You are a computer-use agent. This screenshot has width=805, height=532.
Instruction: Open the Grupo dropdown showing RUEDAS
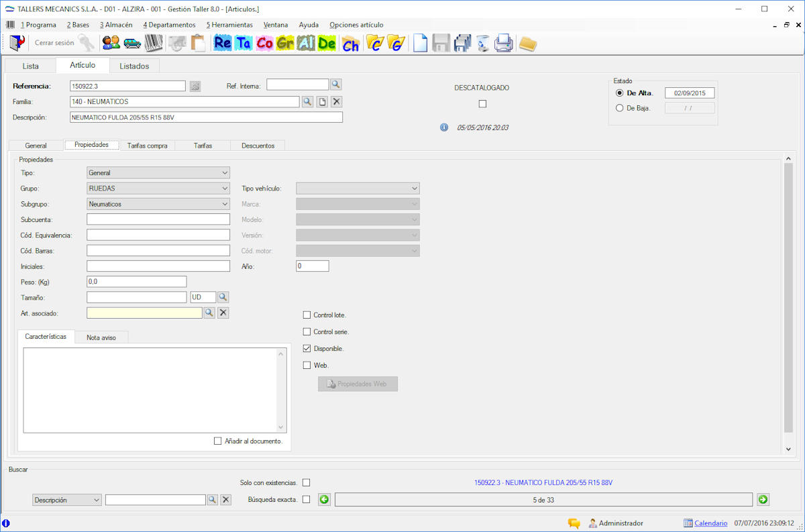click(158, 189)
